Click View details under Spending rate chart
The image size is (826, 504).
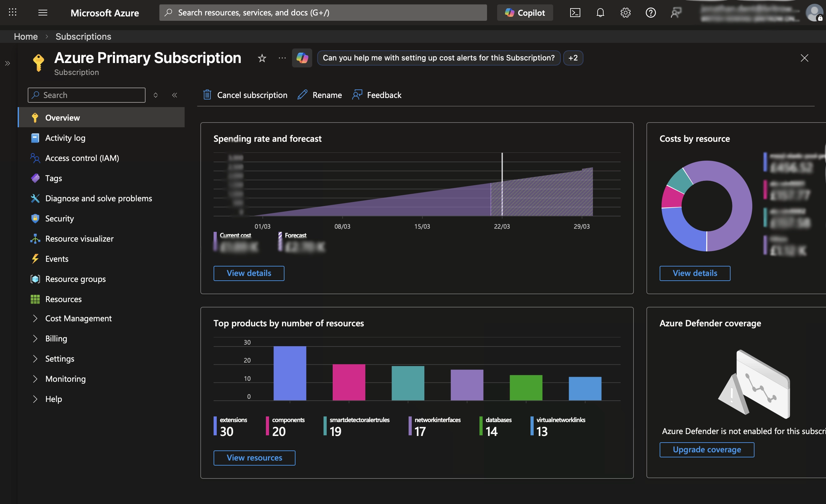[x=249, y=273]
